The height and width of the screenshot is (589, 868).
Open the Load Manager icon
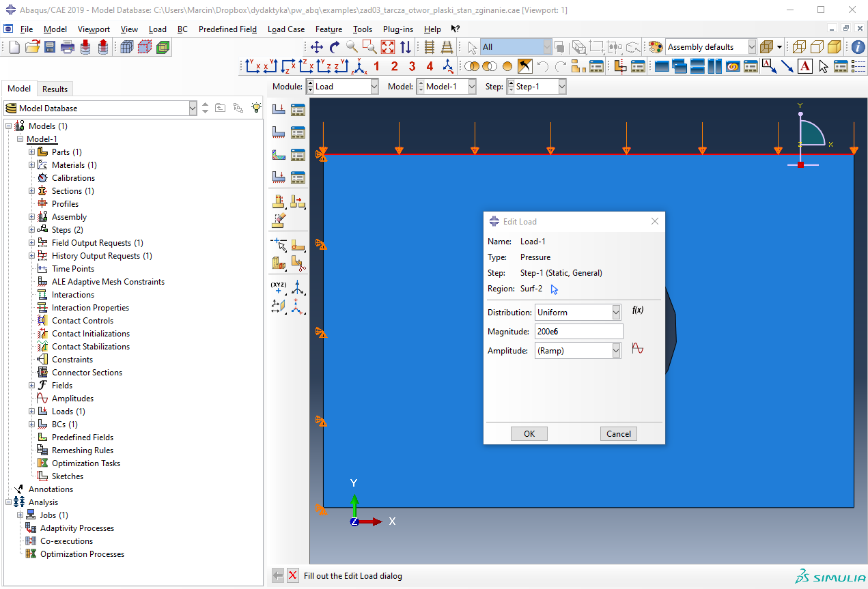point(298,109)
